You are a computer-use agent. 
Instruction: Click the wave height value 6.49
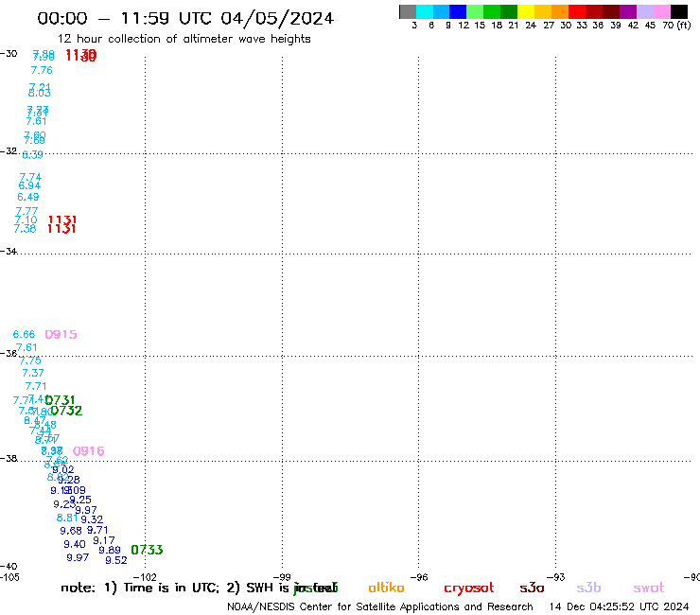pos(28,197)
